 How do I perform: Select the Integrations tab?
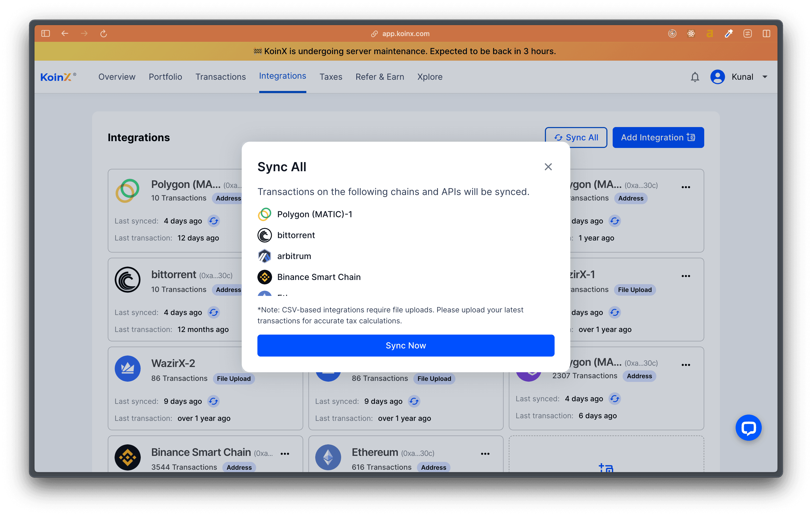pos(283,76)
